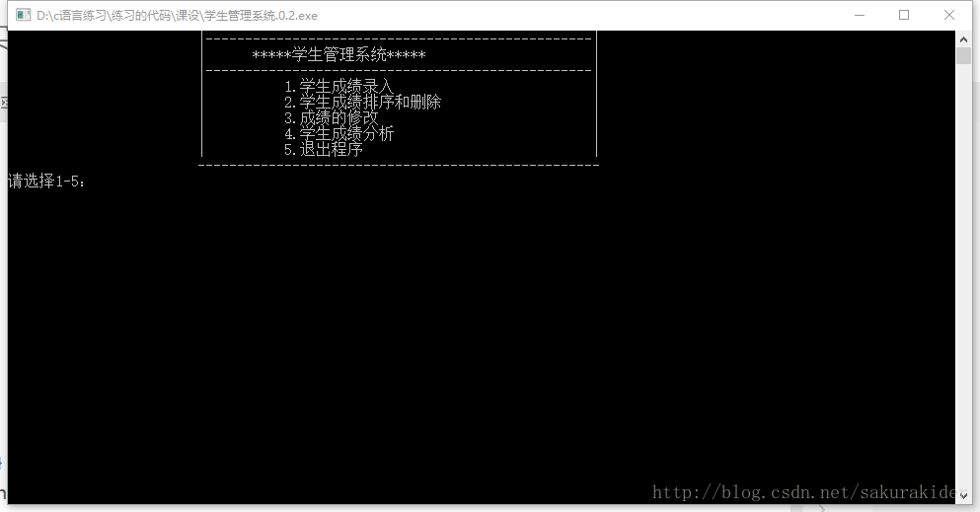Click the bottom dashed border of menu box
The width and height of the screenshot is (980, 512).
point(399,166)
